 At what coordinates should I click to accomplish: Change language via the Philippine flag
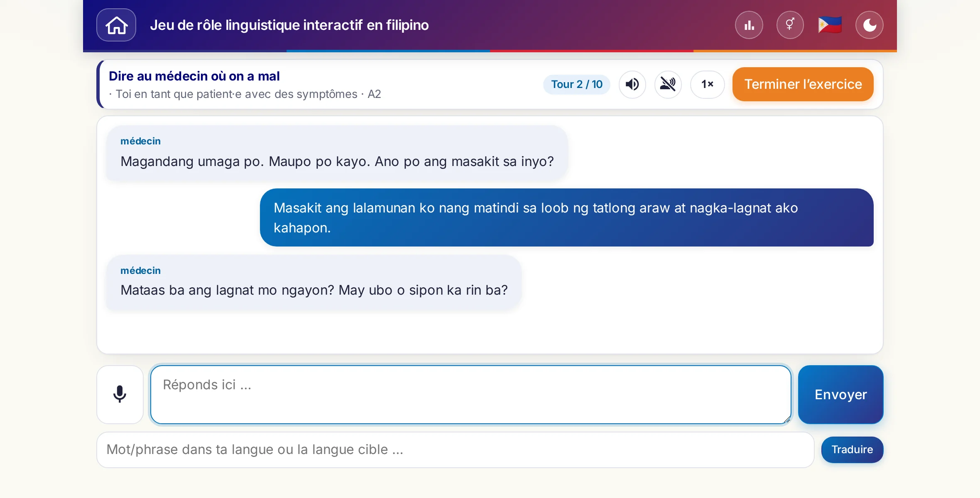coord(830,25)
